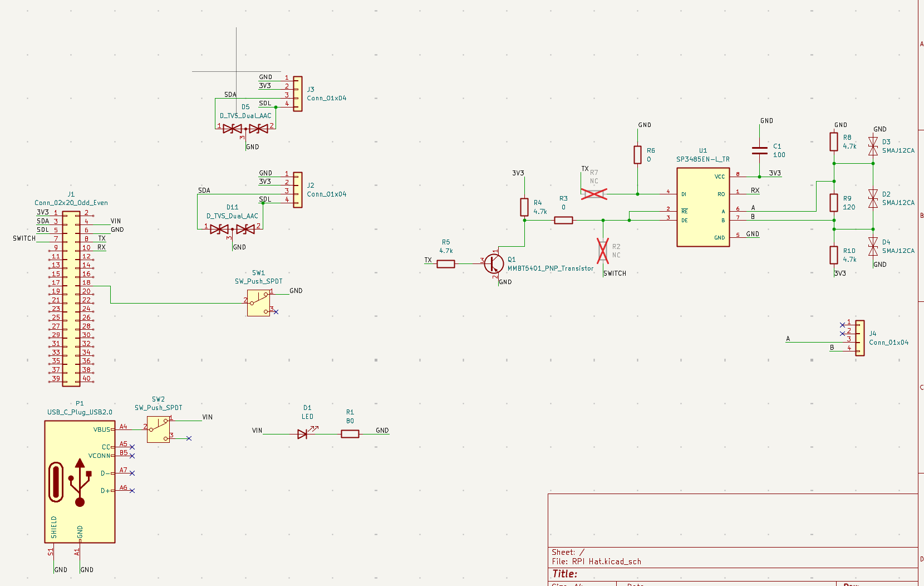The height and width of the screenshot is (586, 924).
Task: Click the no-connect flag on J4 pin 1
Action: click(x=842, y=325)
